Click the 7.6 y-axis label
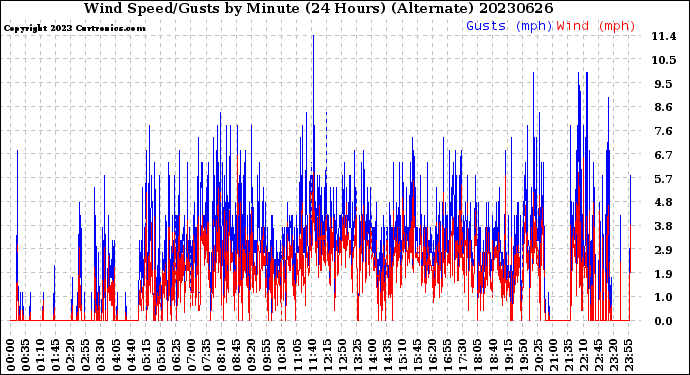This screenshot has width=690, height=375. tap(664, 131)
